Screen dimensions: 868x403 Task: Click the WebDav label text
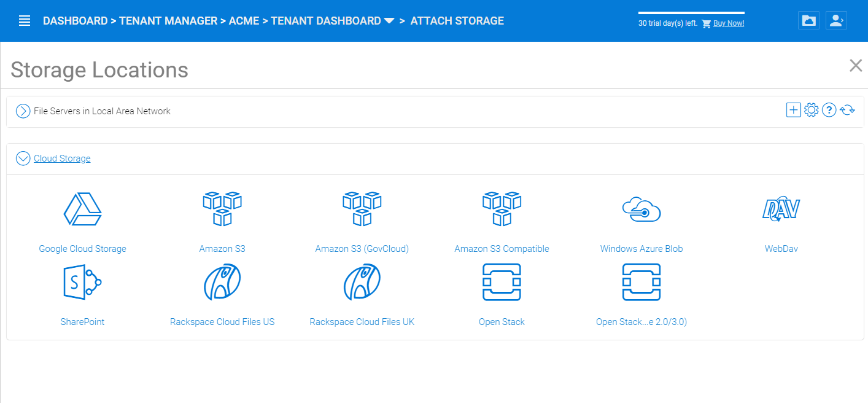coord(781,249)
